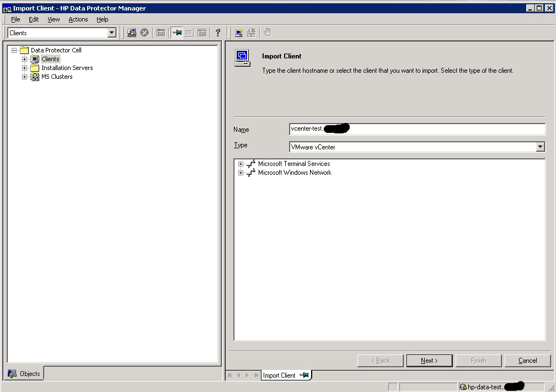Click the Microsoft Windows Network icon
The width and height of the screenshot is (556, 392).
251,173
